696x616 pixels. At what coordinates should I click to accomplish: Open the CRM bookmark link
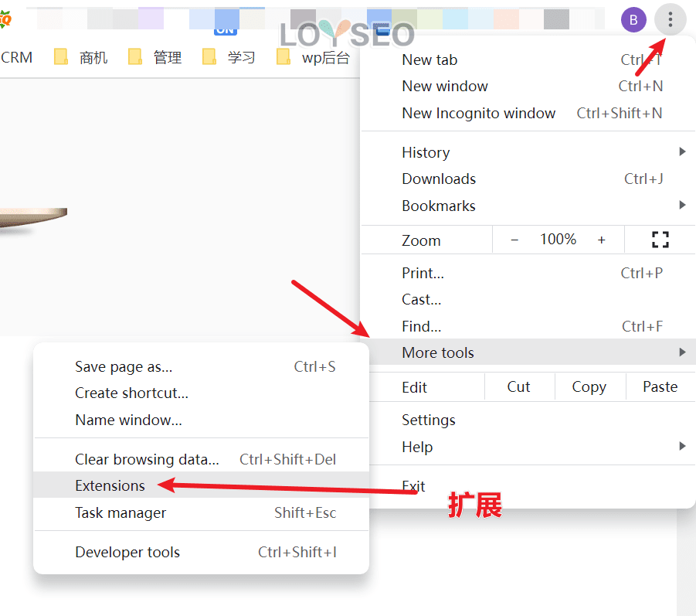[x=17, y=56]
